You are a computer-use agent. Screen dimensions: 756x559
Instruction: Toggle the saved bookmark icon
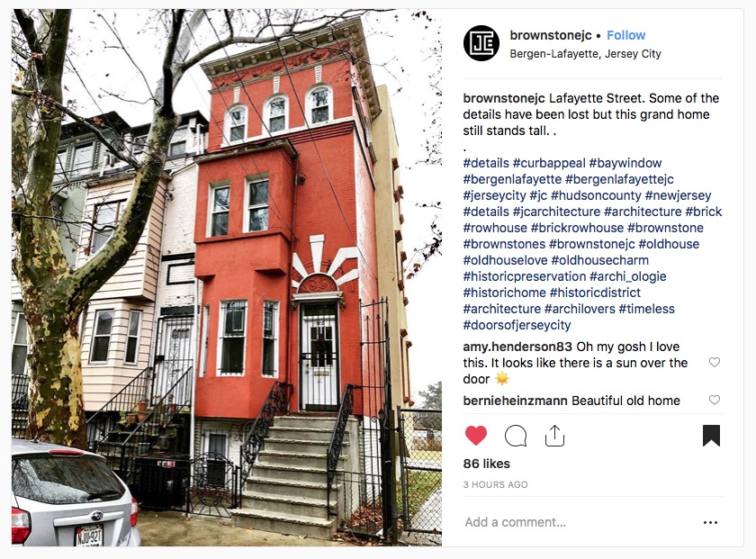tap(711, 436)
